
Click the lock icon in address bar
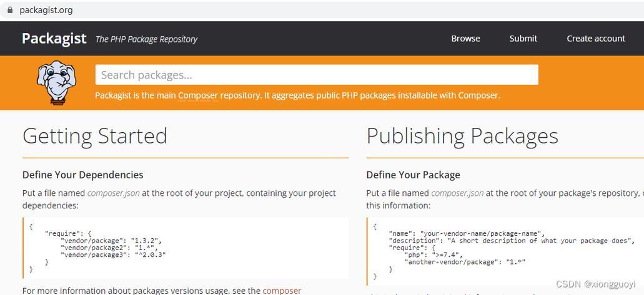tap(10, 10)
